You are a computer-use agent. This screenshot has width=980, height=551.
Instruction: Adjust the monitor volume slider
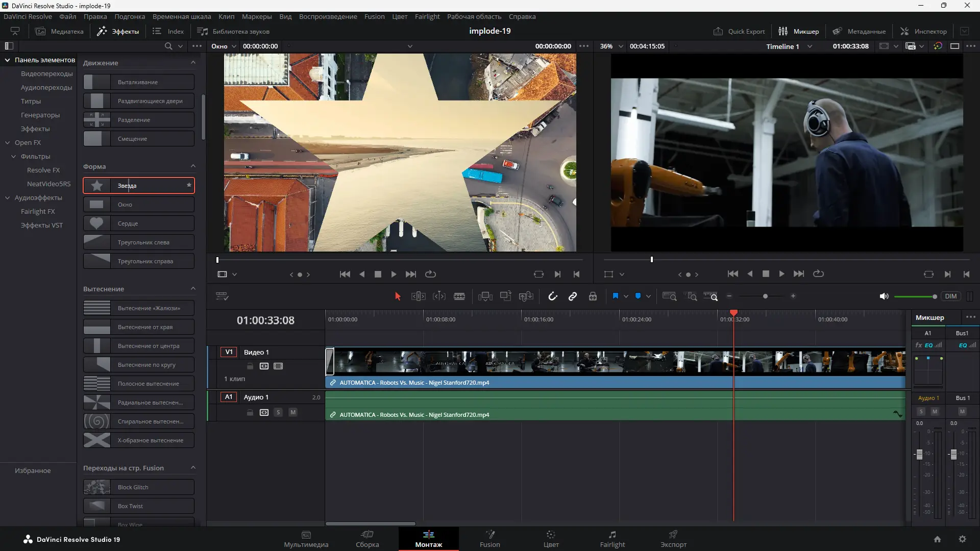click(x=934, y=296)
